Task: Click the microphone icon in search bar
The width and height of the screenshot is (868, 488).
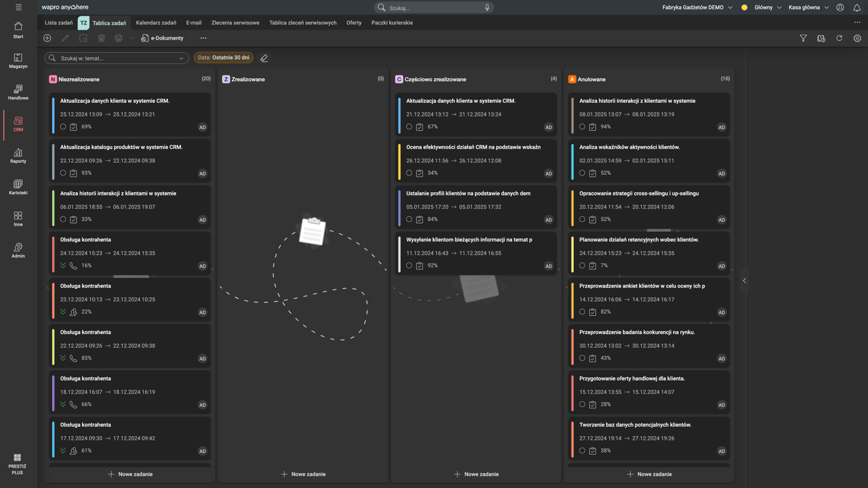Action: (x=487, y=8)
